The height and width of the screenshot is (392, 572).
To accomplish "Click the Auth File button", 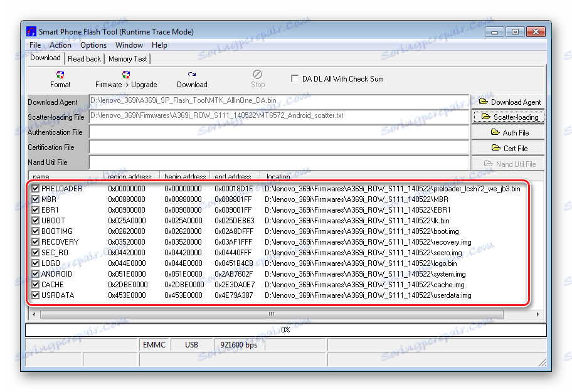I will tap(509, 133).
